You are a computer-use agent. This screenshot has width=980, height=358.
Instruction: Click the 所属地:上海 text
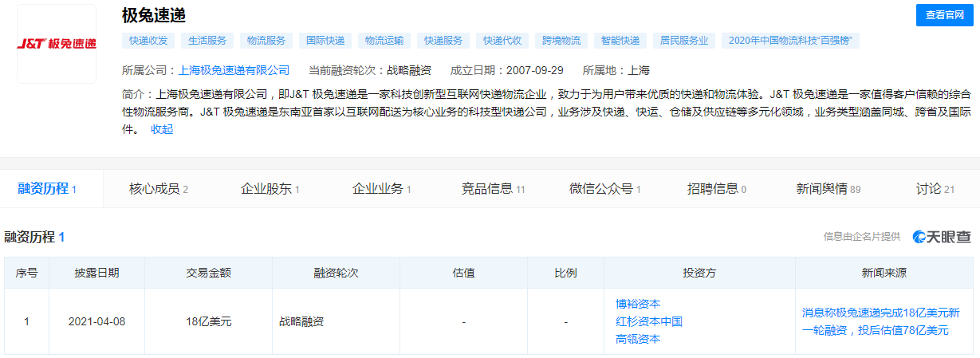[616, 70]
